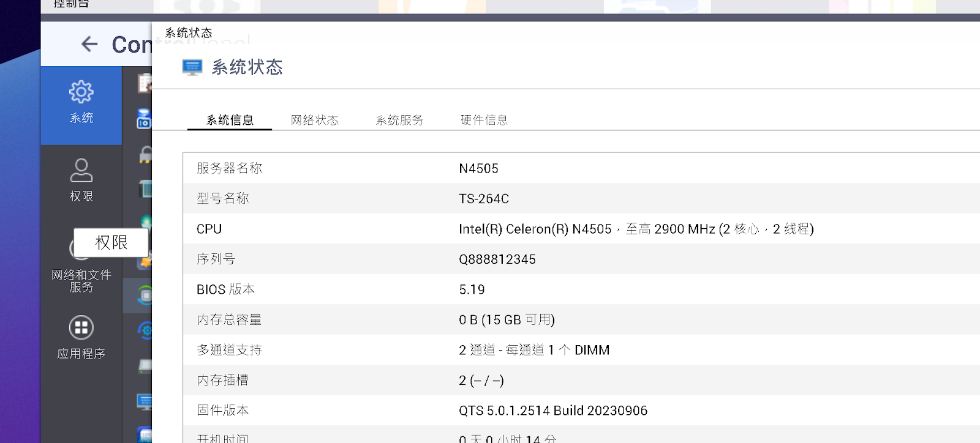
Task: Click the 系统状态 monitor icon
Action: [x=192, y=67]
